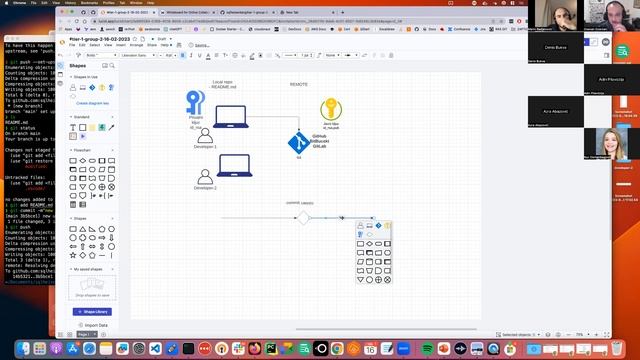
Task: Select the Text shape in Standard section
Action: [73, 127]
